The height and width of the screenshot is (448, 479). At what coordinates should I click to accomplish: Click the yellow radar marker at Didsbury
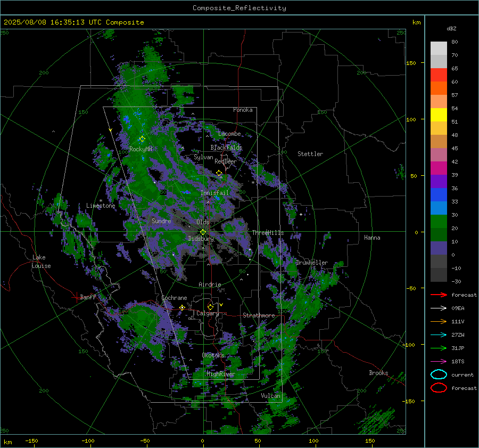point(203,232)
